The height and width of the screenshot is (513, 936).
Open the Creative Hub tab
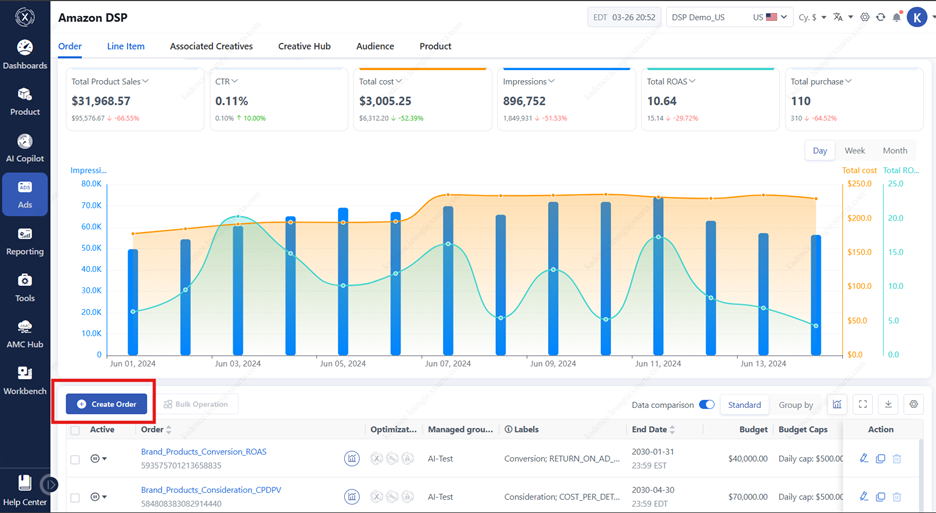(304, 46)
